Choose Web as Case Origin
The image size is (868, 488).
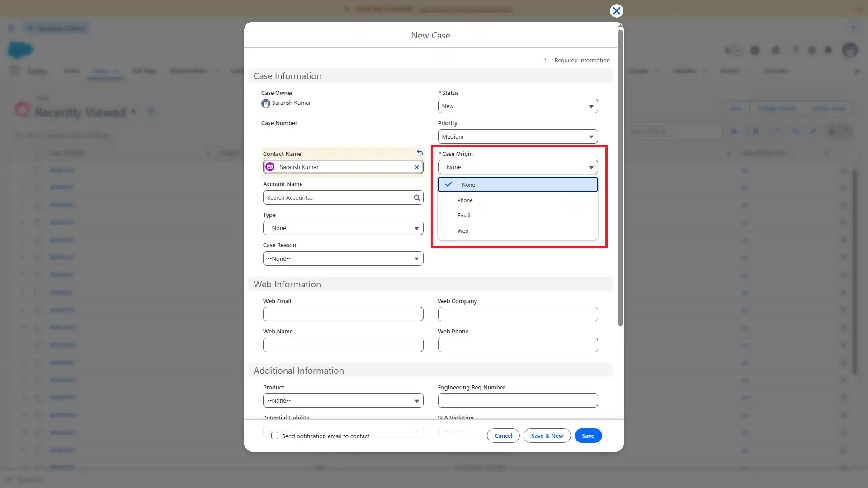518,231
